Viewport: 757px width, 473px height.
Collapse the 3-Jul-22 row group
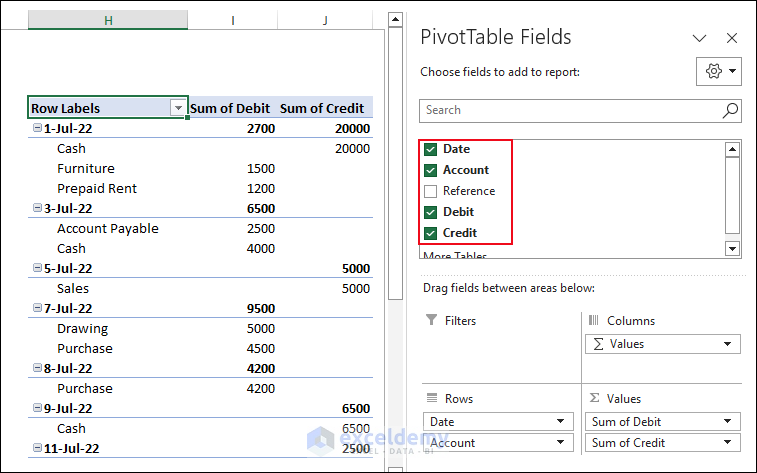click(37, 209)
